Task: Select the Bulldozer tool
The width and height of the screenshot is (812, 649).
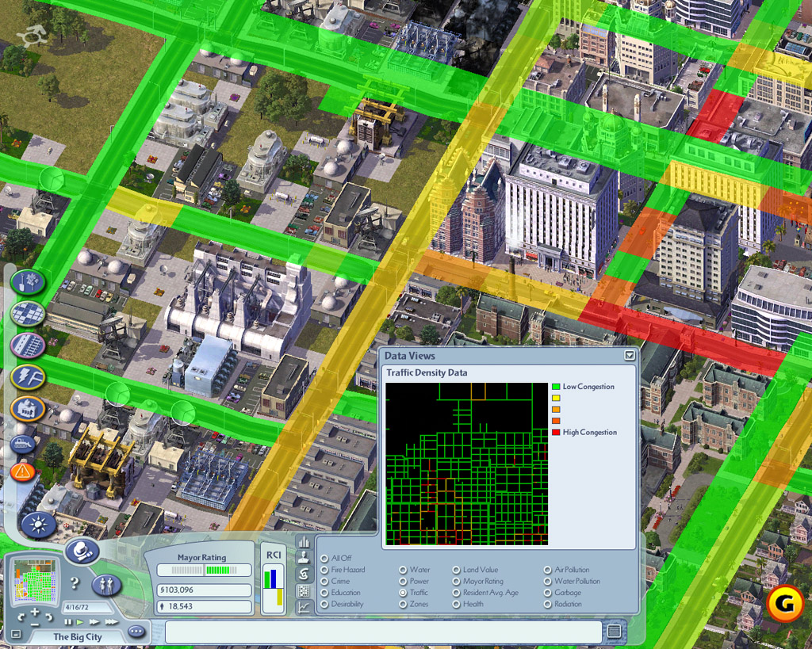Action: click(23, 443)
